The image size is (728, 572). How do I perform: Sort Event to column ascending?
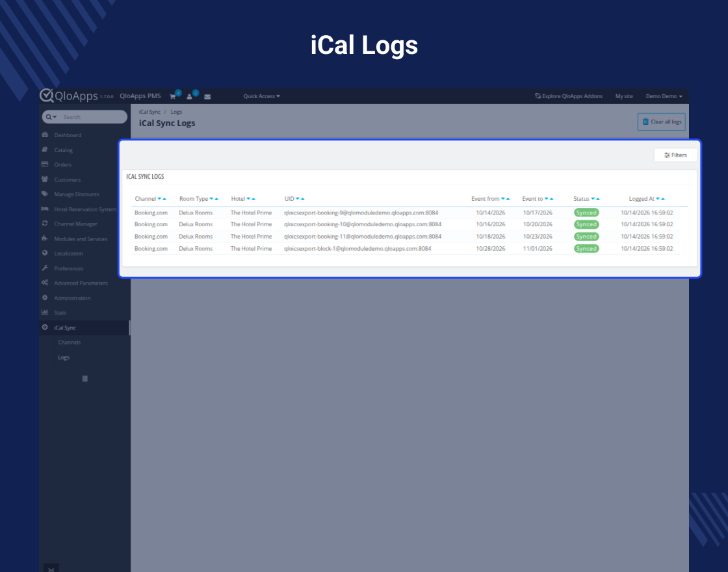552,199
